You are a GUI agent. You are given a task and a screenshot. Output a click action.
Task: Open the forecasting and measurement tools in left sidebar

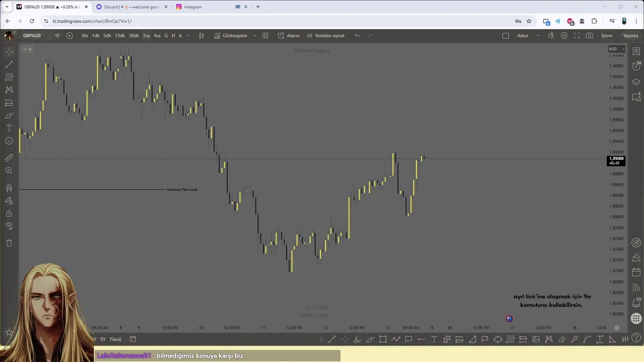(x=9, y=103)
